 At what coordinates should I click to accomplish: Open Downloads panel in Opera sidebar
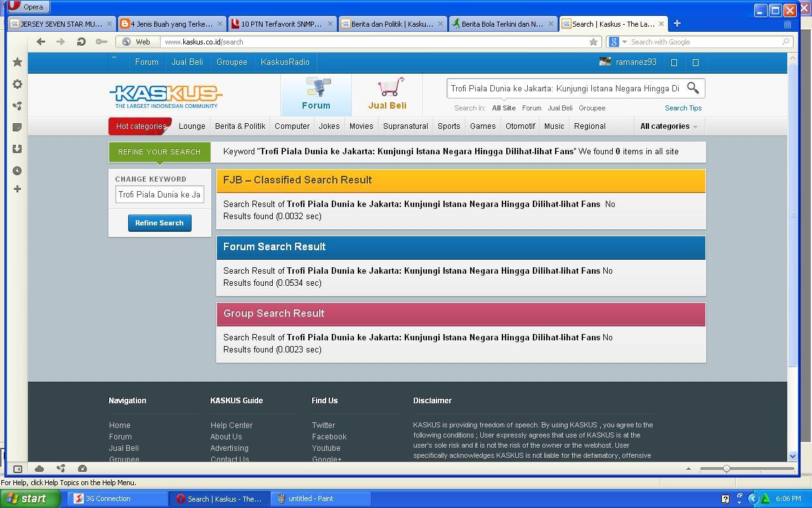click(18, 149)
